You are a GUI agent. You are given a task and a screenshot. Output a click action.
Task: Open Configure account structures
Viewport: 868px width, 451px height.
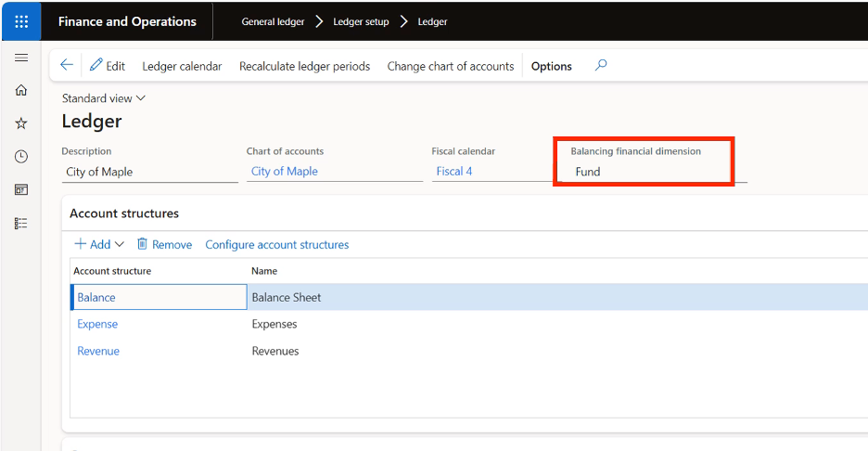click(x=276, y=244)
